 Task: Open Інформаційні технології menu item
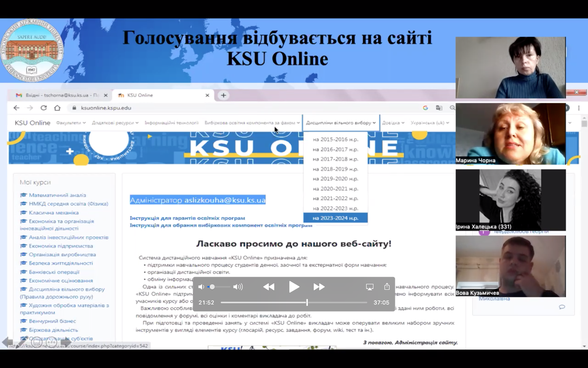coord(171,123)
